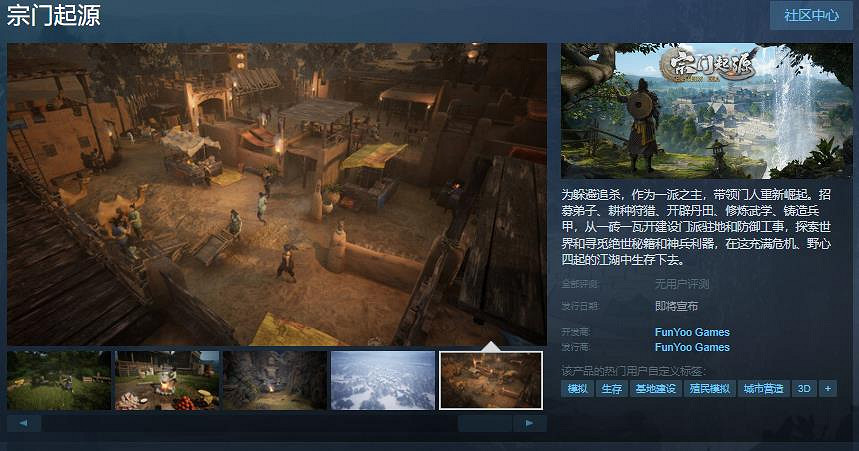This screenshot has width=859, height=451.
Task: Click the 殖民模拟 tag
Action: 709,389
